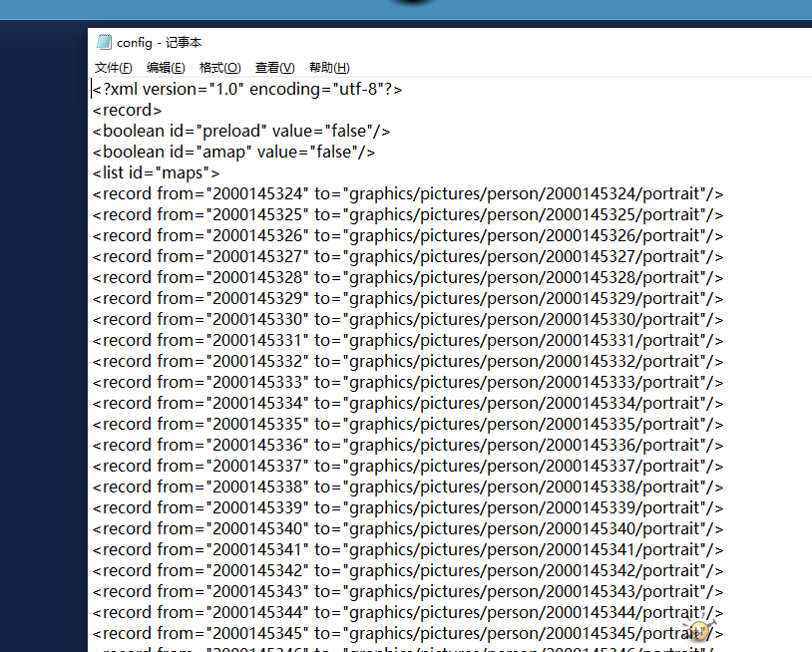
Task: Open the 查看(V) menu
Action: tap(274, 68)
